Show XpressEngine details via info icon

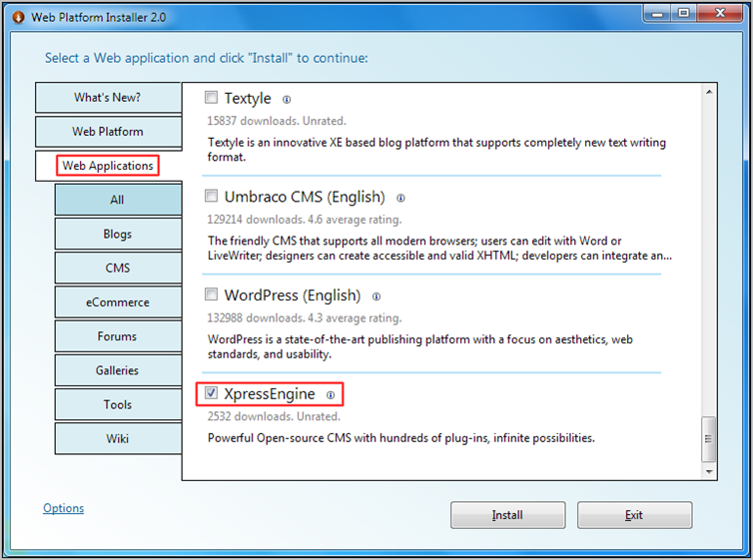(331, 395)
